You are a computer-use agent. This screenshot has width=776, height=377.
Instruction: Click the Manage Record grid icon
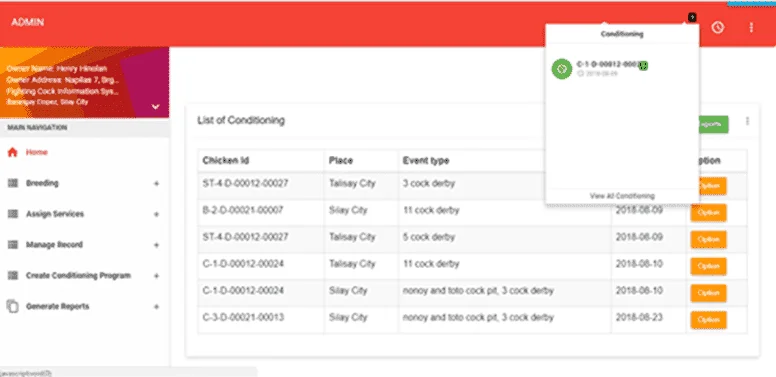click(13, 244)
